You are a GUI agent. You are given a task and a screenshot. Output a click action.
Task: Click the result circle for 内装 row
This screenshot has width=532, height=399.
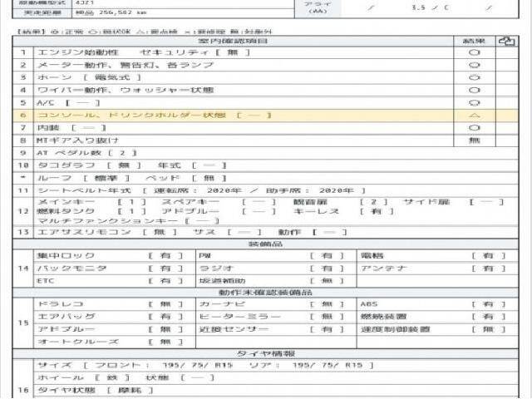474,128
